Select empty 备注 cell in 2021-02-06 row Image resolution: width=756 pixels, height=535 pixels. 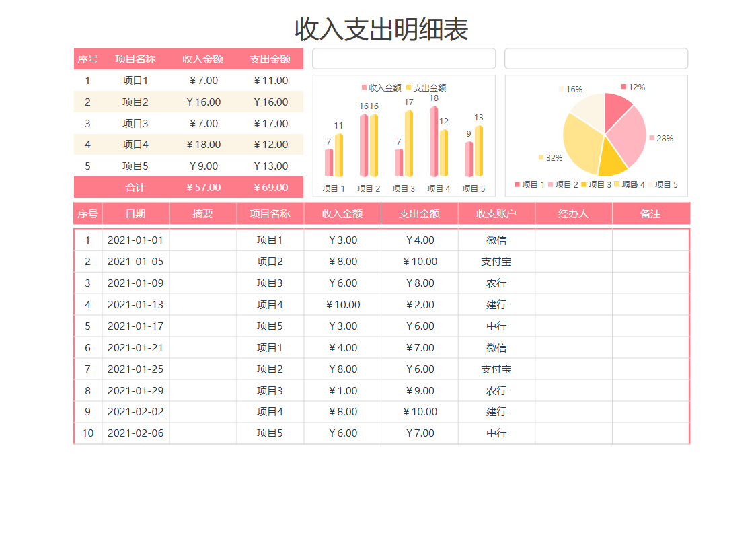pos(651,433)
